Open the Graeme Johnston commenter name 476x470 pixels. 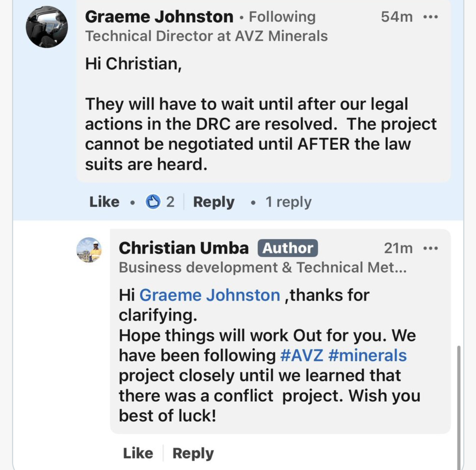coord(159,17)
